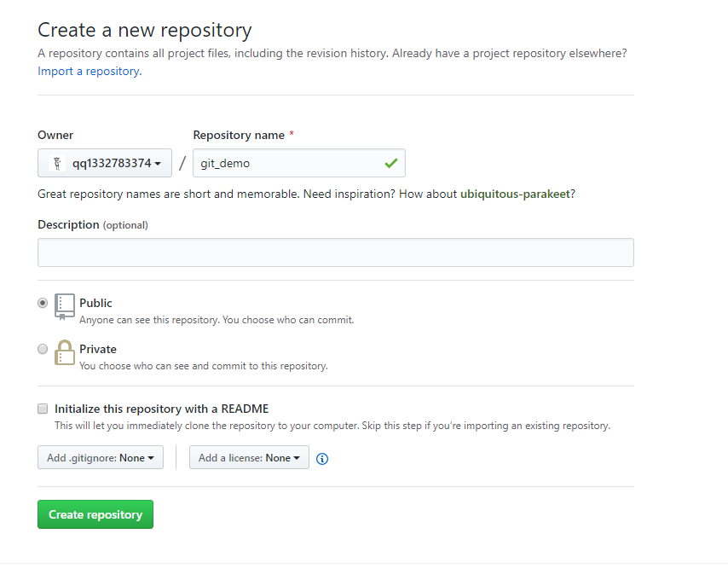Click the Public repository book icon
The image size is (728, 586).
[65, 305]
